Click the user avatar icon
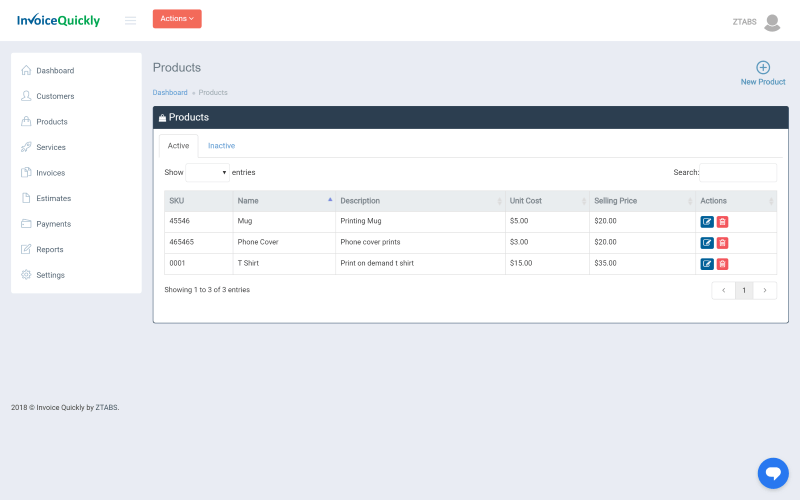Viewport: 800px width, 500px height. pyautogui.click(x=772, y=22)
